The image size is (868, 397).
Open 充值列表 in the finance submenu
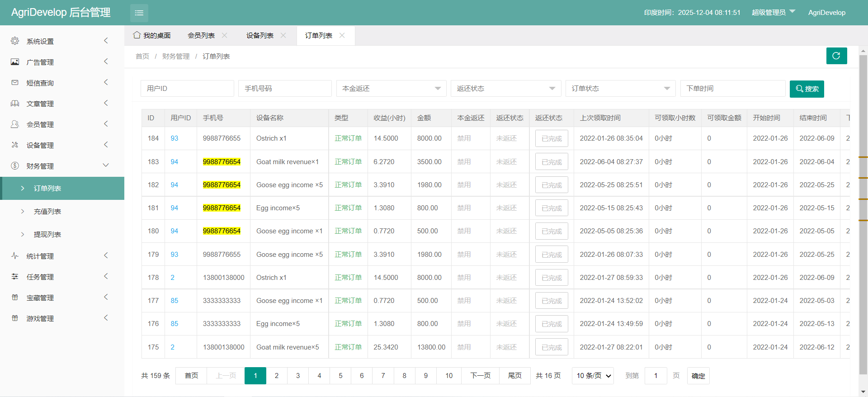(47, 212)
